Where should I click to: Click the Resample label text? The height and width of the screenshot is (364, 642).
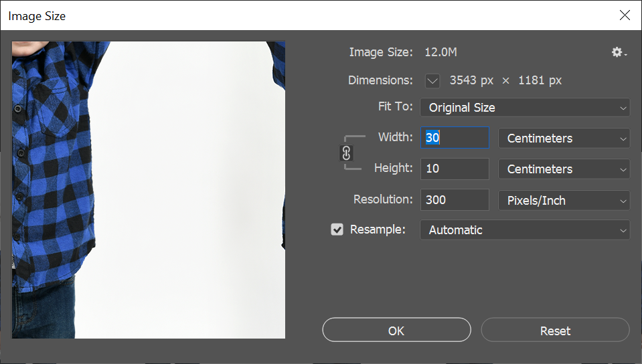[x=378, y=230]
